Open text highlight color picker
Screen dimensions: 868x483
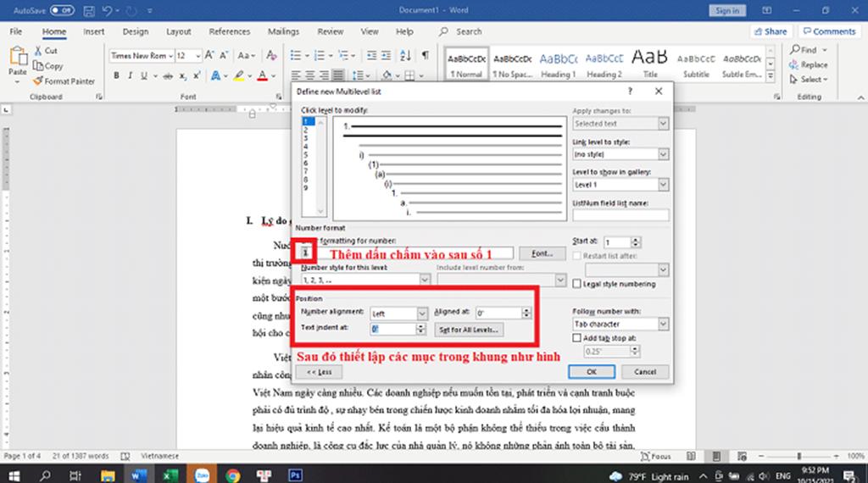click(238, 75)
